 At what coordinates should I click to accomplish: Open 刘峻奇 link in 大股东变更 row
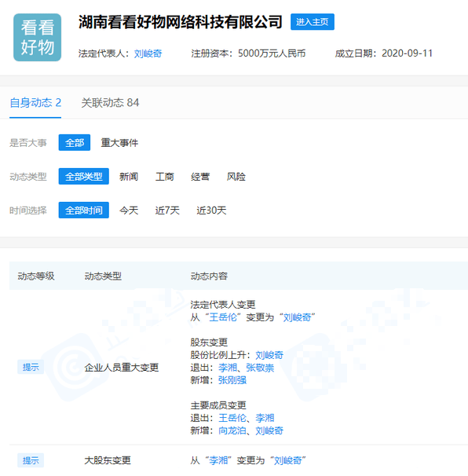pos(287,460)
